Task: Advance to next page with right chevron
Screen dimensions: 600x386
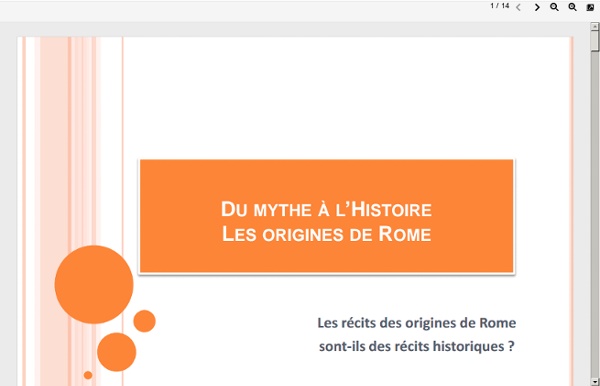Action: (537, 7)
